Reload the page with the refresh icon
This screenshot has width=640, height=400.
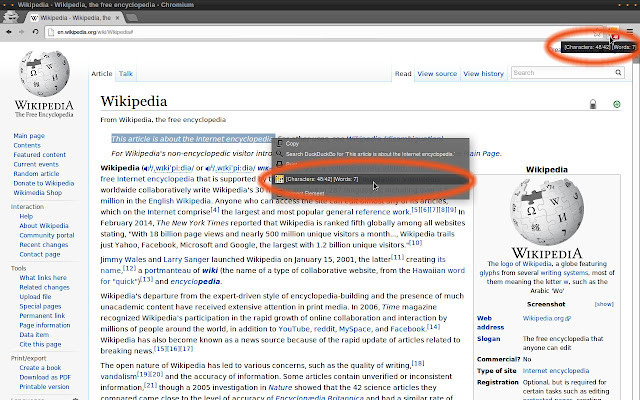click(36, 32)
